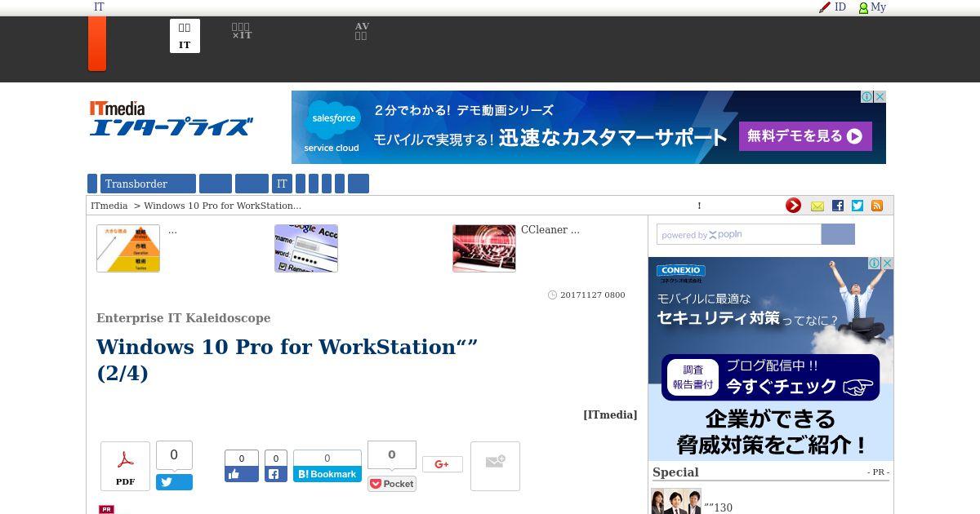The width and height of the screenshot is (980, 514).
Task: Click the red pencil ID icon
Action: [x=825, y=7]
